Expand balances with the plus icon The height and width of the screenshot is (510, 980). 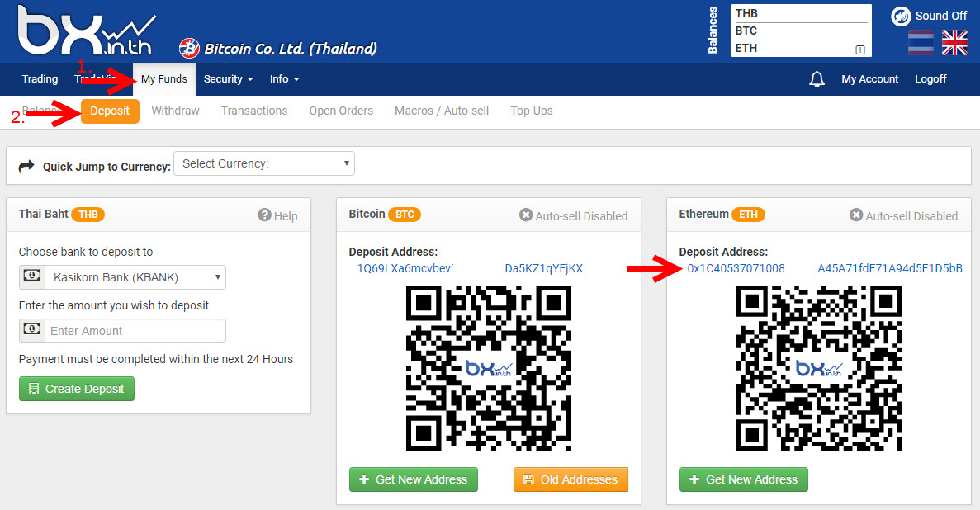click(860, 50)
